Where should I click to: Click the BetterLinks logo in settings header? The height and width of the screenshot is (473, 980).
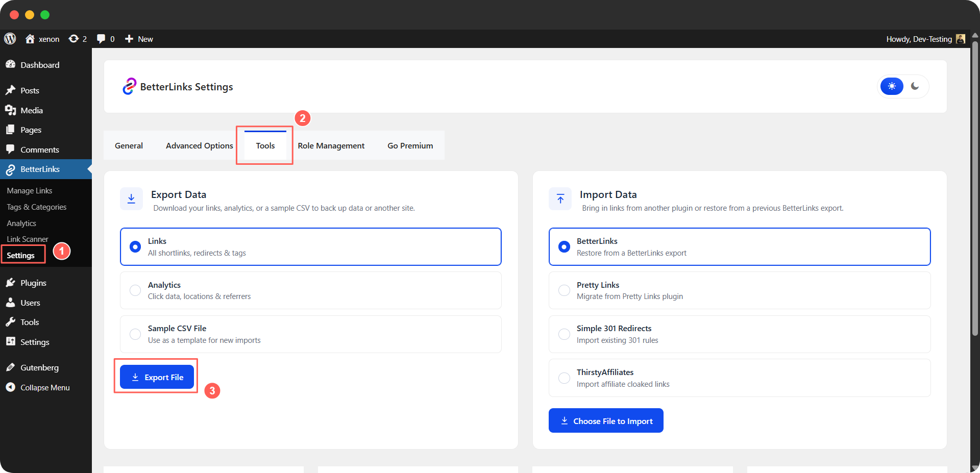129,86
